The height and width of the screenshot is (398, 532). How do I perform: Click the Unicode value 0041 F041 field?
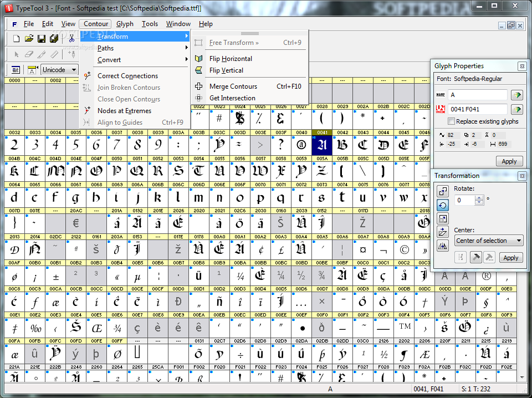pyautogui.click(x=478, y=110)
